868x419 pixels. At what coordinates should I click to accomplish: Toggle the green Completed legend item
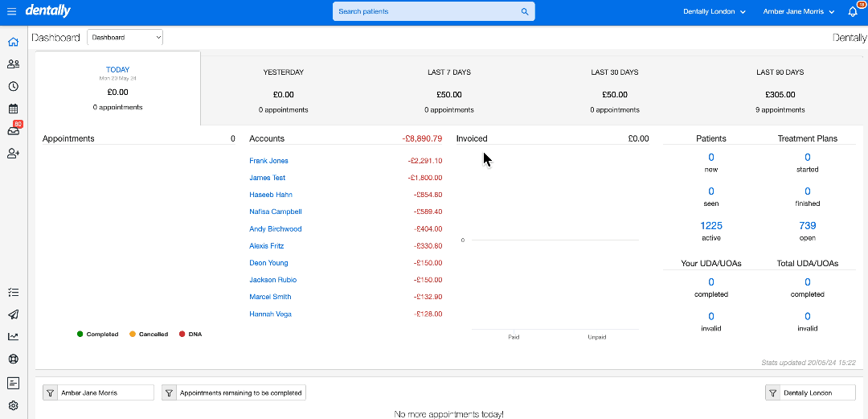click(98, 335)
